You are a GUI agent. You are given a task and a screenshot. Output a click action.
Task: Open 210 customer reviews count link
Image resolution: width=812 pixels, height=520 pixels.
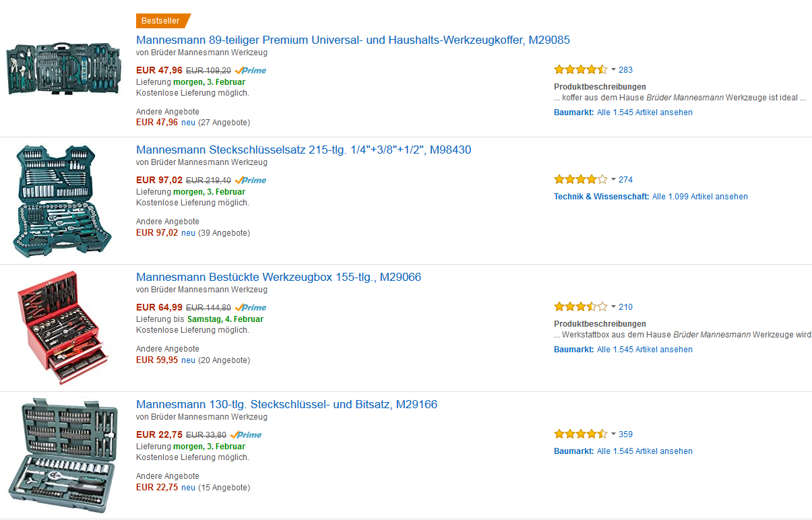[625, 307]
